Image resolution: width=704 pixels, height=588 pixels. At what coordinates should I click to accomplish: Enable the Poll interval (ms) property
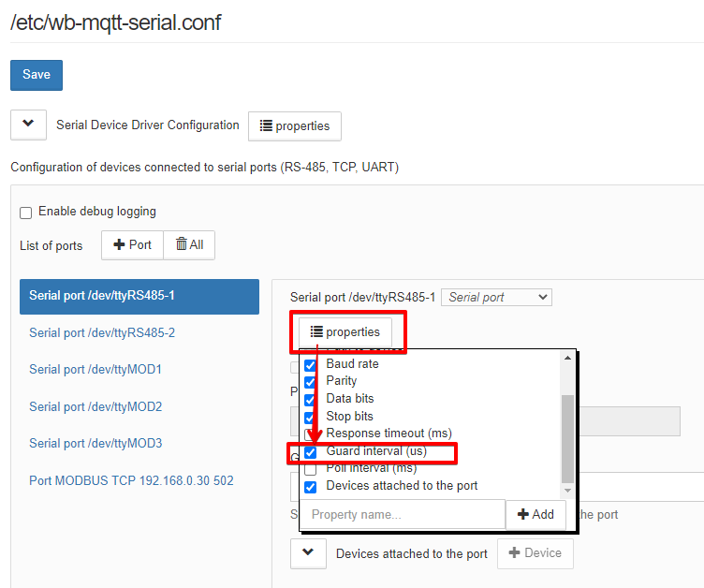(x=311, y=468)
